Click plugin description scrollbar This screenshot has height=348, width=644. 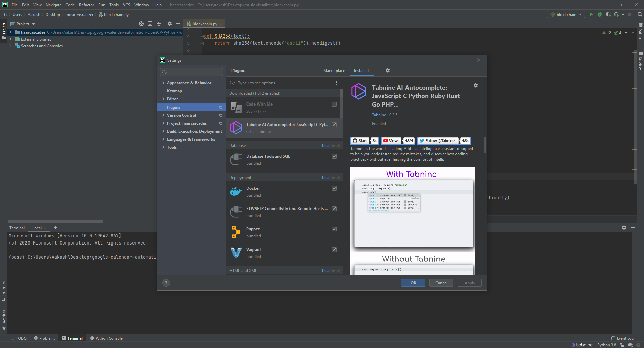tap(485, 145)
